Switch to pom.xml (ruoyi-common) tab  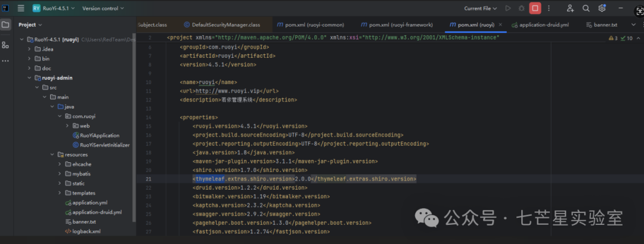point(311,24)
